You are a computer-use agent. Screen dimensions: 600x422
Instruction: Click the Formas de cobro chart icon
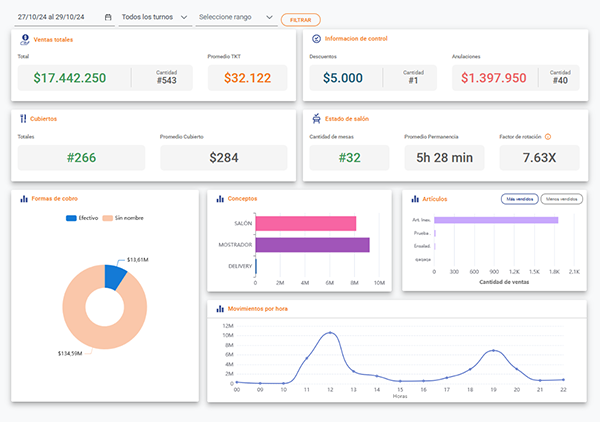[x=23, y=198]
